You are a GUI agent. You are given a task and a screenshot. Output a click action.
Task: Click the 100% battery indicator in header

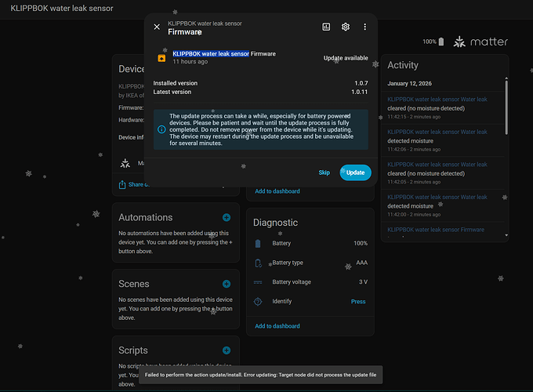coord(433,42)
